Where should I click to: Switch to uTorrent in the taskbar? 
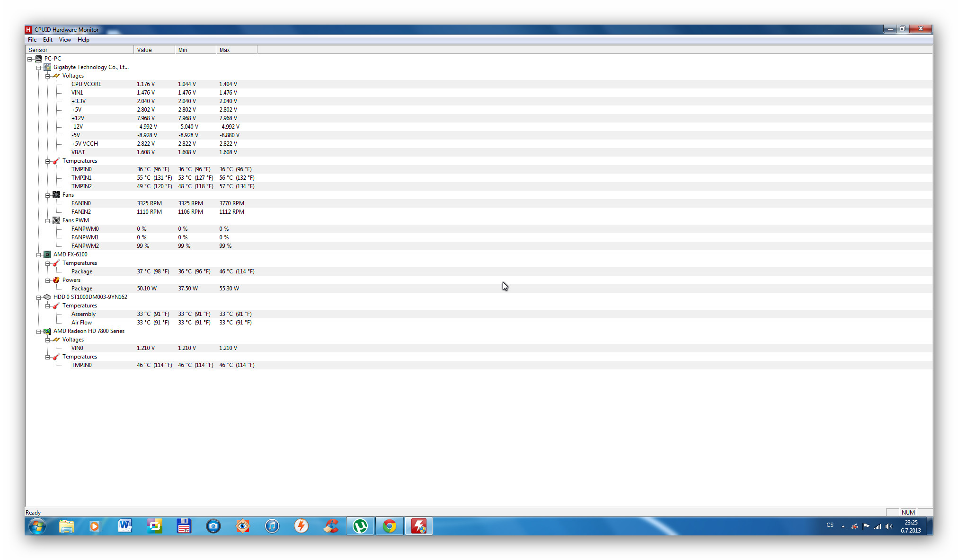point(360,526)
